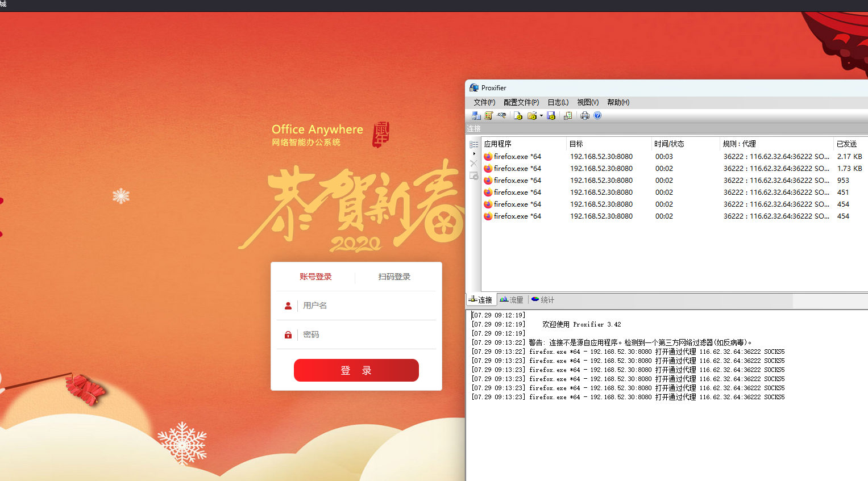Click the new profile toolbar icon
Image resolution: width=868 pixels, height=481 pixels.
[518, 115]
